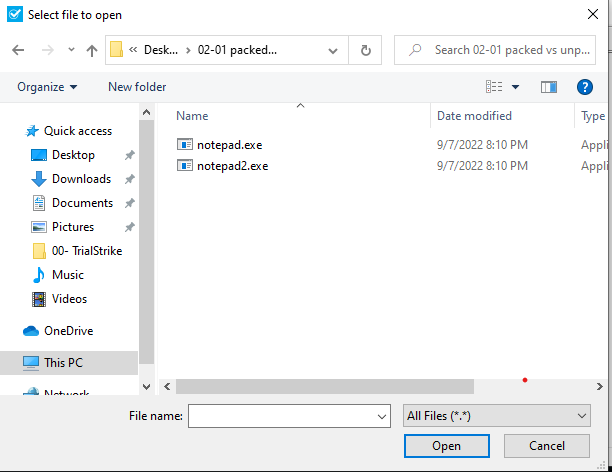Click the search magnifier icon
This screenshot has height=472, width=612.
click(415, 50)
